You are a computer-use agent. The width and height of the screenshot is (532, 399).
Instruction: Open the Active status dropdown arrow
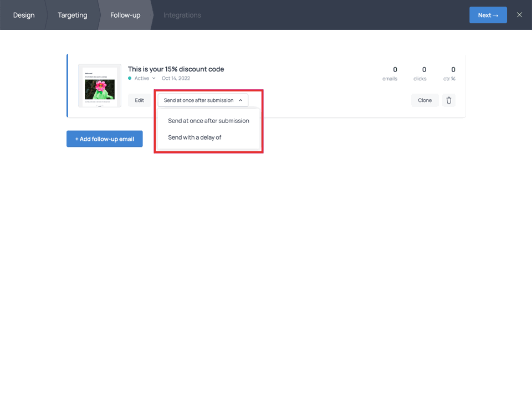point(153,78)
